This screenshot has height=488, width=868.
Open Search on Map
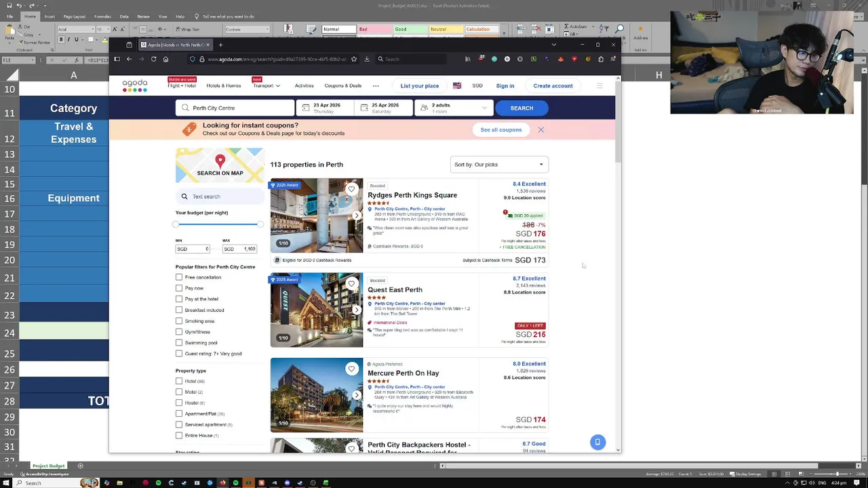coord(220,165)
